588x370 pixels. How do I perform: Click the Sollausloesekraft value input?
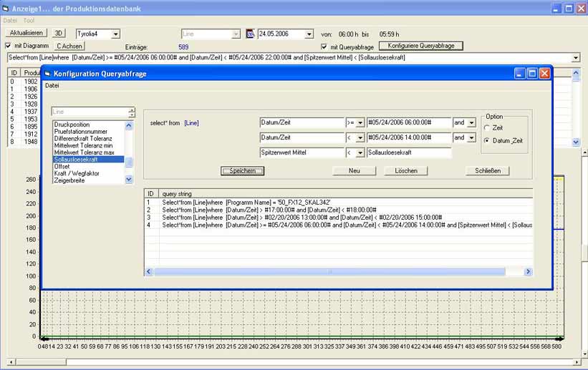point(409,152)
